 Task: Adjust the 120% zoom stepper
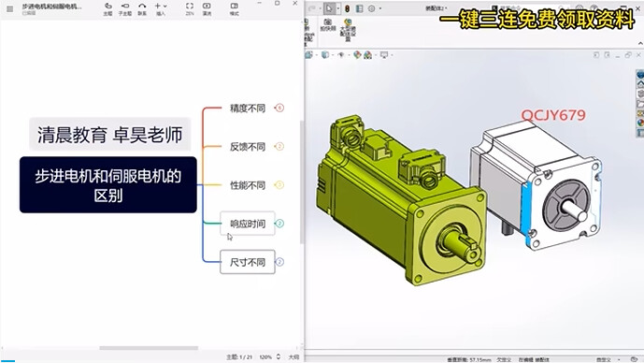click(x=279, y=356)
